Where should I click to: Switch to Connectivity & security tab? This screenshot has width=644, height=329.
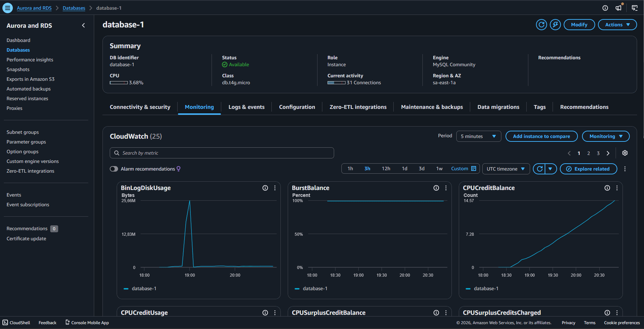click(x=140, y=107)
